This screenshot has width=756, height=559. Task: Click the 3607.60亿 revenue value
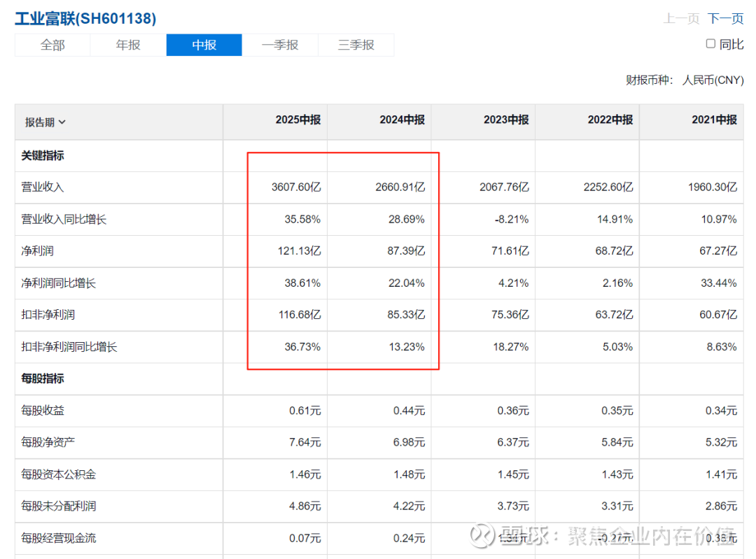pos(296,187)
